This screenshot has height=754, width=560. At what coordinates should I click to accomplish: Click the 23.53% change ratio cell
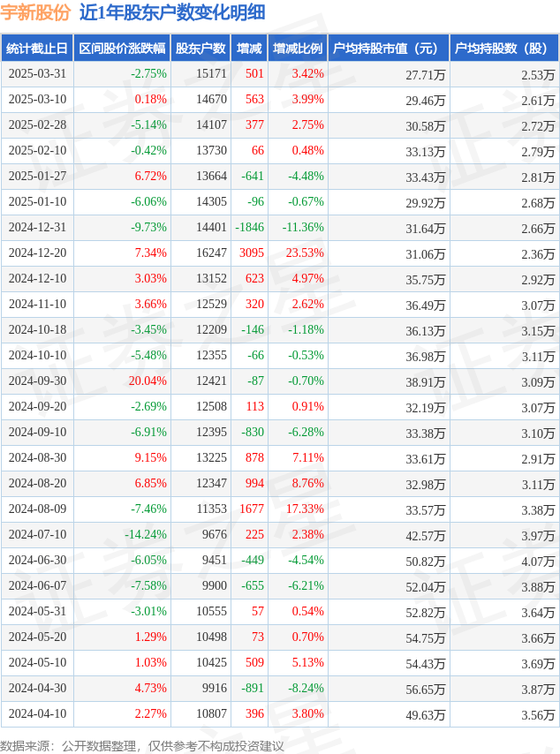pyautogui.click(x=305, y=253)
